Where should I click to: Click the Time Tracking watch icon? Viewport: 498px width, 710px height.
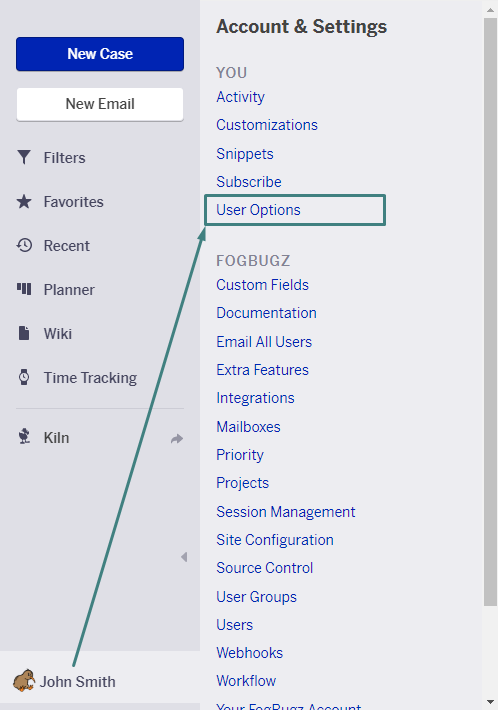point(24,377)
